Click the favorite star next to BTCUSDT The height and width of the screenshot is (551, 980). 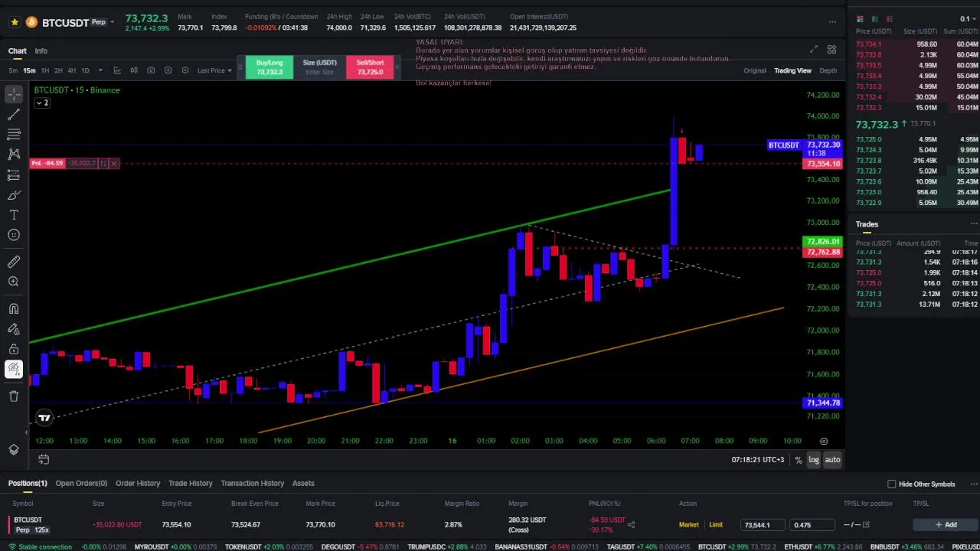click(14, 22)
